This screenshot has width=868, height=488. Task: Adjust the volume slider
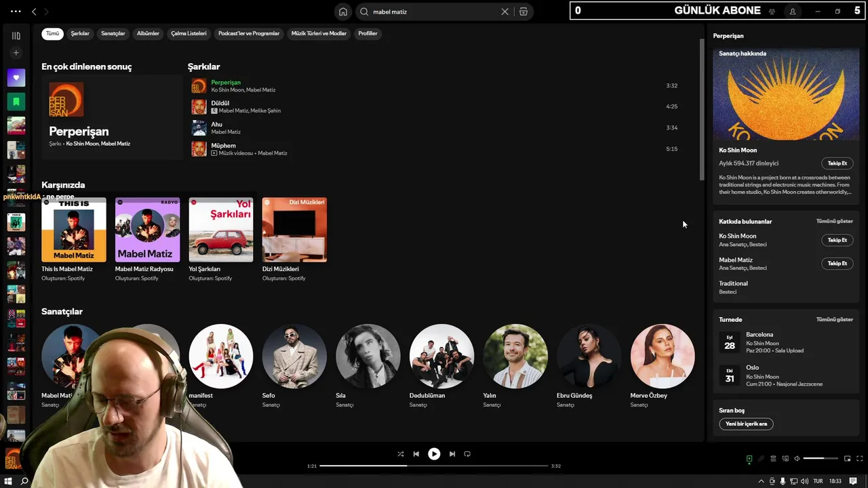tap(821, 459)
